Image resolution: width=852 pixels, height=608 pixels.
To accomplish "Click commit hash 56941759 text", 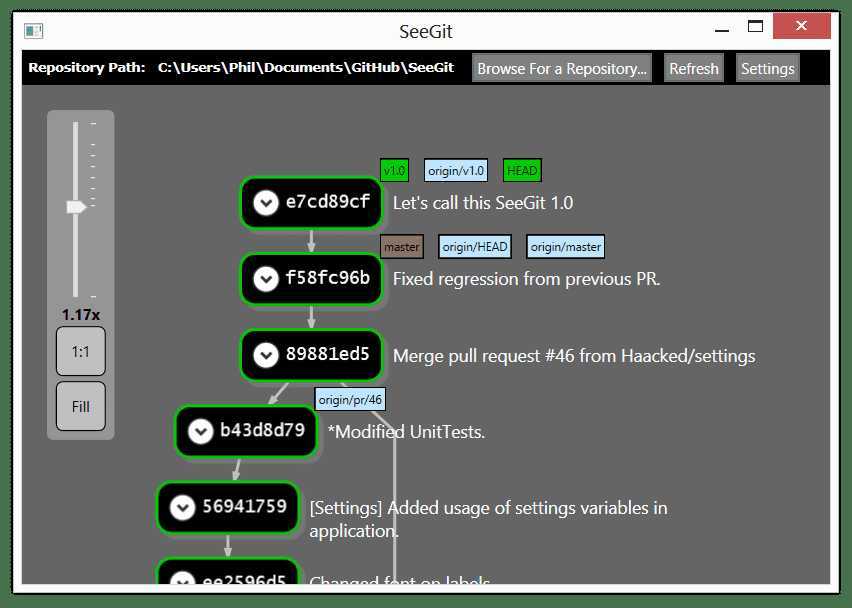I will (x=245, y=506).
